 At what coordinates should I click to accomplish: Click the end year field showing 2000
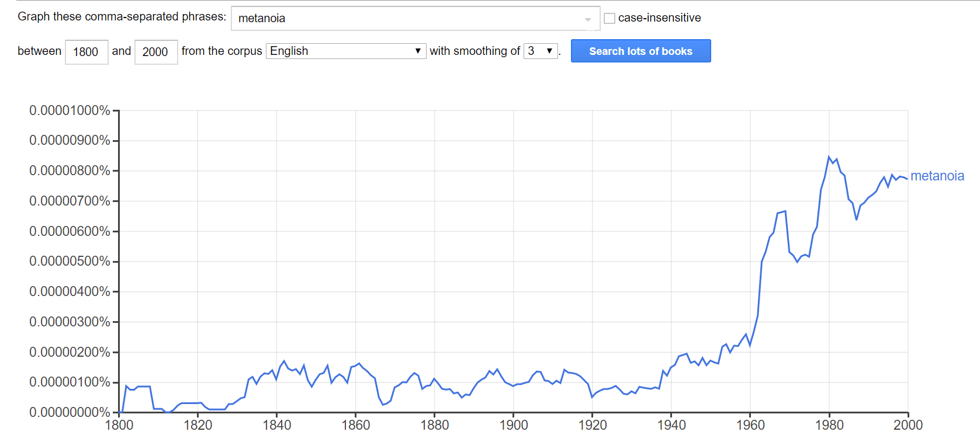(155, 52)
